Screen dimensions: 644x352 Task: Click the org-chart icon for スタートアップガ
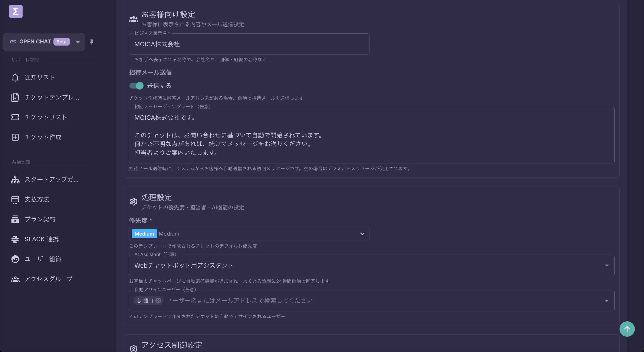point(15,179)
